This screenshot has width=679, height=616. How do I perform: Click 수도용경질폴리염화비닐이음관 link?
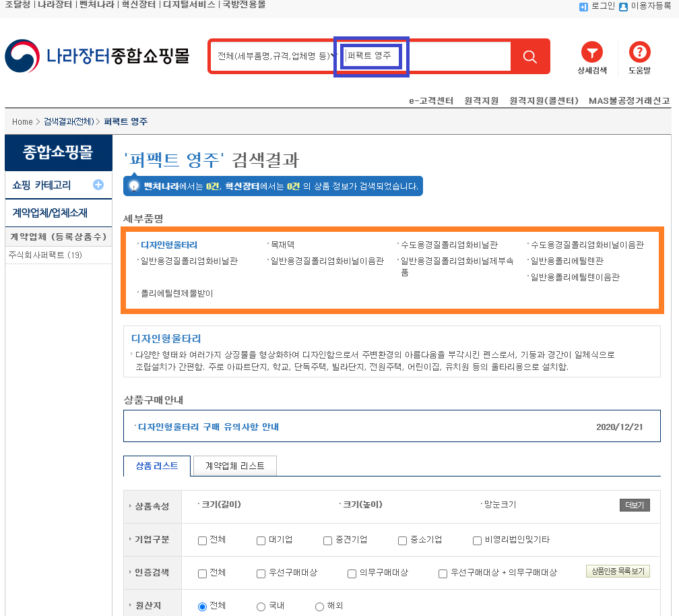click(587, 245)
